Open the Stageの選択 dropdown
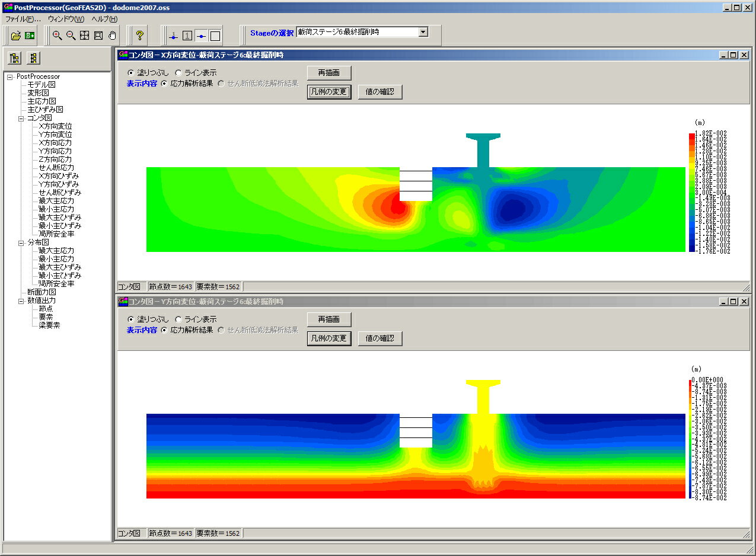This screenshot has width=756, height=556. coord(423,32)
